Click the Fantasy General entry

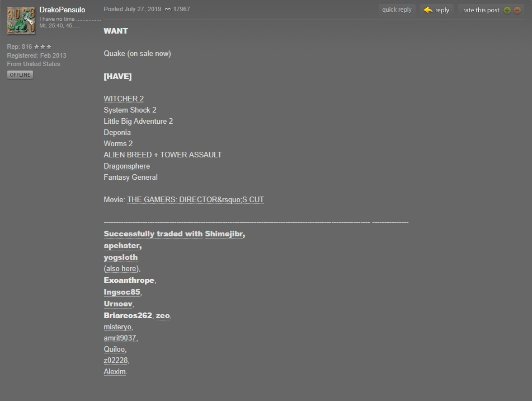tap(131, 177)
